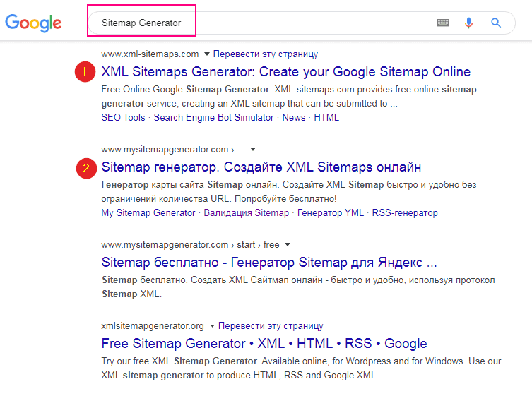Screen dimensions: 532x396
Task: Open Генератор YML sitelink
Action: pos(330,212)
